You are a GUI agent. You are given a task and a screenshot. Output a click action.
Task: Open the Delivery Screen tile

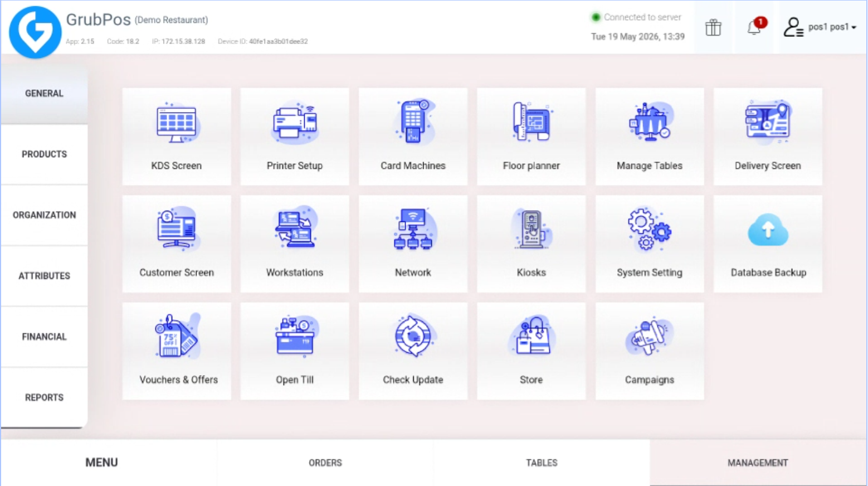pyautogui.click(x=768, y=137)
